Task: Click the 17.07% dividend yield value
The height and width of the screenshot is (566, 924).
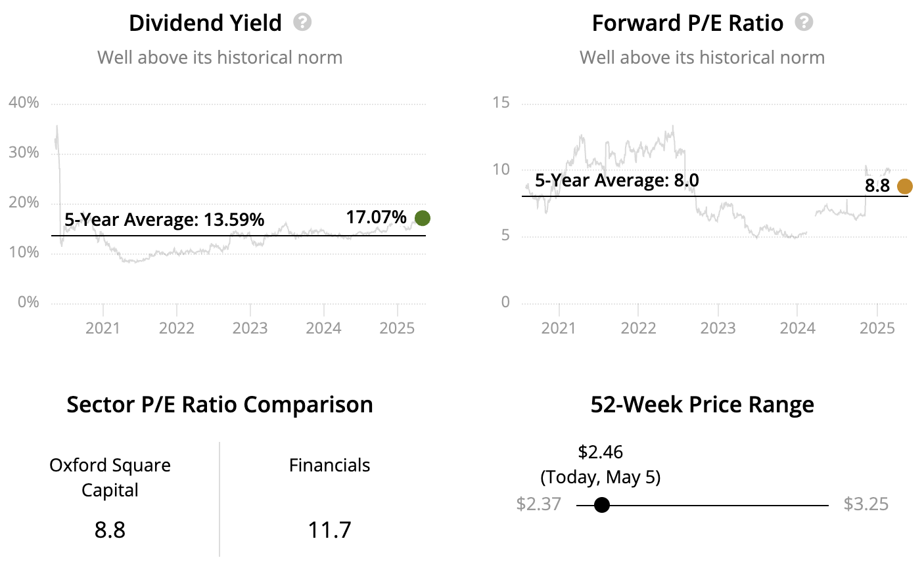Action: (x=376, y=217)
